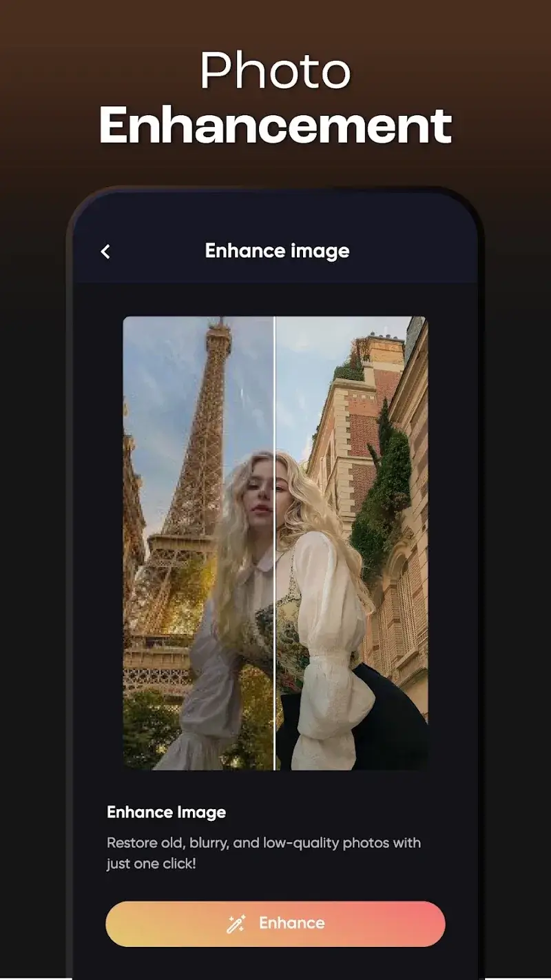The height and width of the screenshot is (980, 551).
Task: Click the 'Enhance image' header title
Action: coord(277,251)
